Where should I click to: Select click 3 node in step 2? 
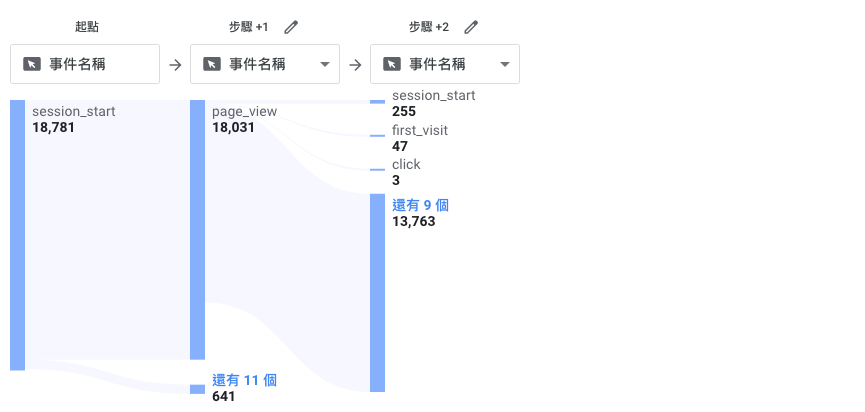[x=377, y=169]
